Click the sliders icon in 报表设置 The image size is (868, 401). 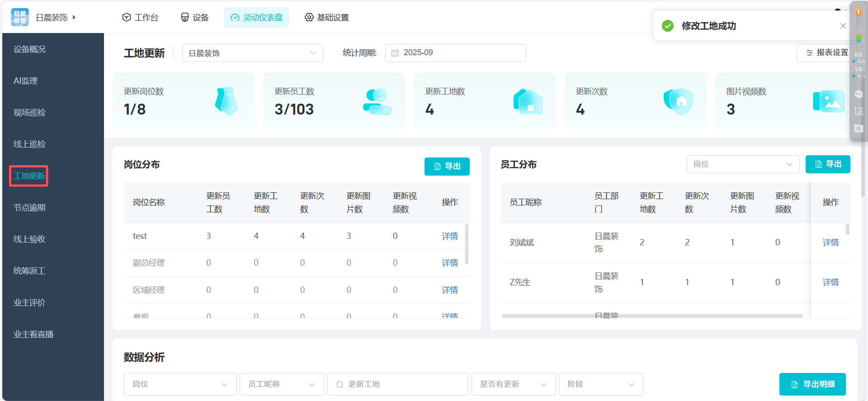tap(809, 53)
